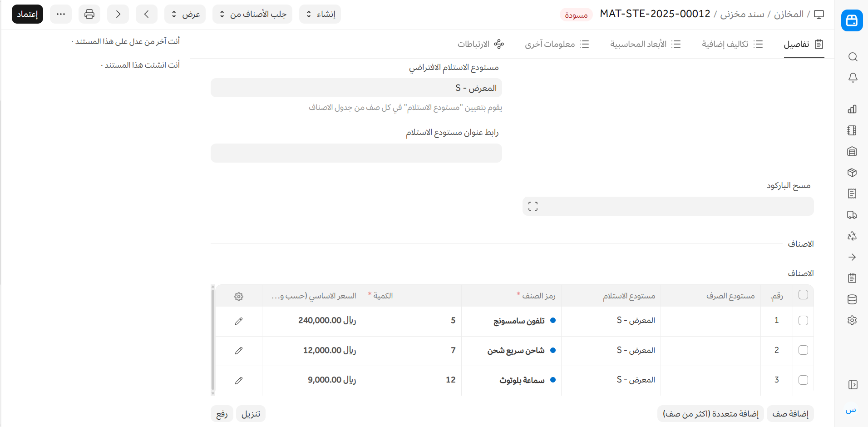Click the barcode scan icon

[533, 206]
